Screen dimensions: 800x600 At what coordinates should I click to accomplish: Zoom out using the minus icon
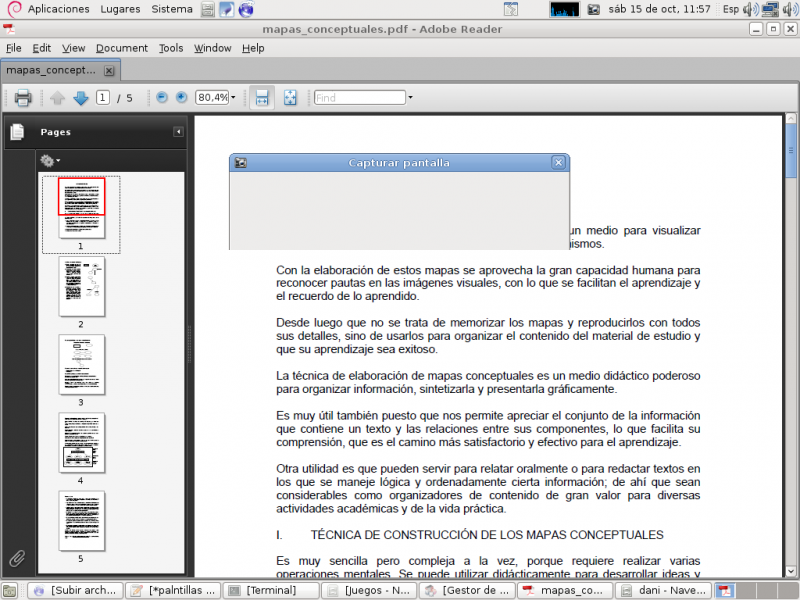[162, 97]
